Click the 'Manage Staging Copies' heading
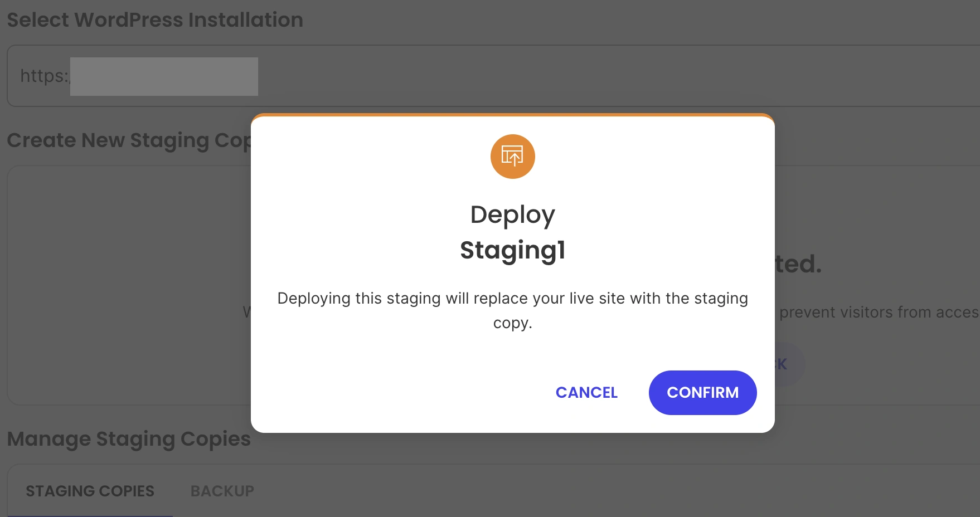The image size is (980, 517). (x=129, y=439)
